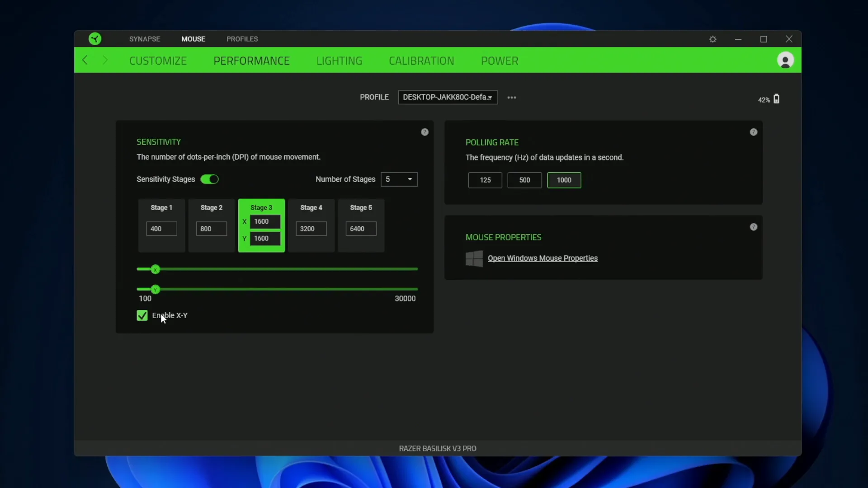Toggle Sensitivity Stages switch

[x=210, y=179]
